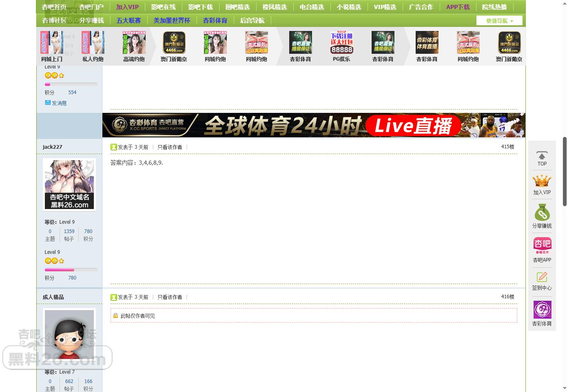Screen dimensions: 567x392
Task: Click the purple 杏彩体育 sidebar icon
Action: [542, 310]
